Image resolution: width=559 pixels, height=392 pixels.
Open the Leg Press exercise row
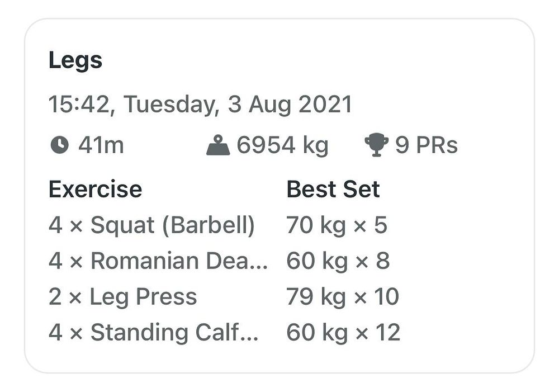[x=122, y=296]
